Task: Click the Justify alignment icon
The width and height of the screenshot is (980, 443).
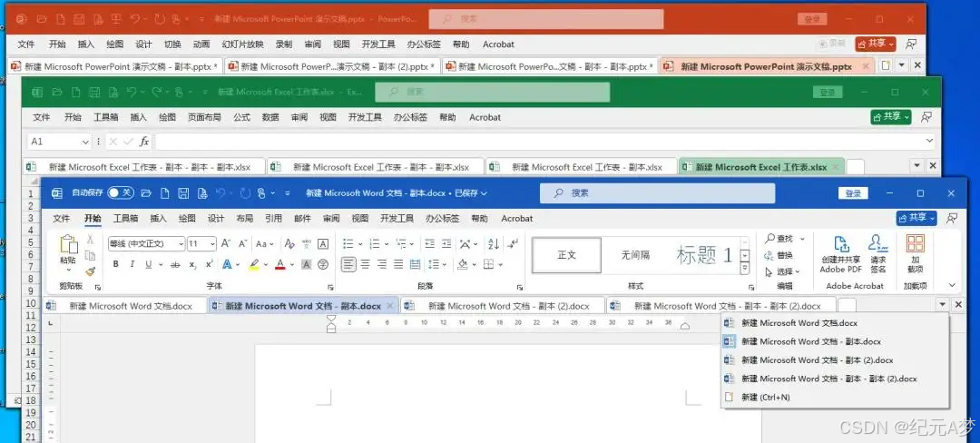Action: point(398,264)
